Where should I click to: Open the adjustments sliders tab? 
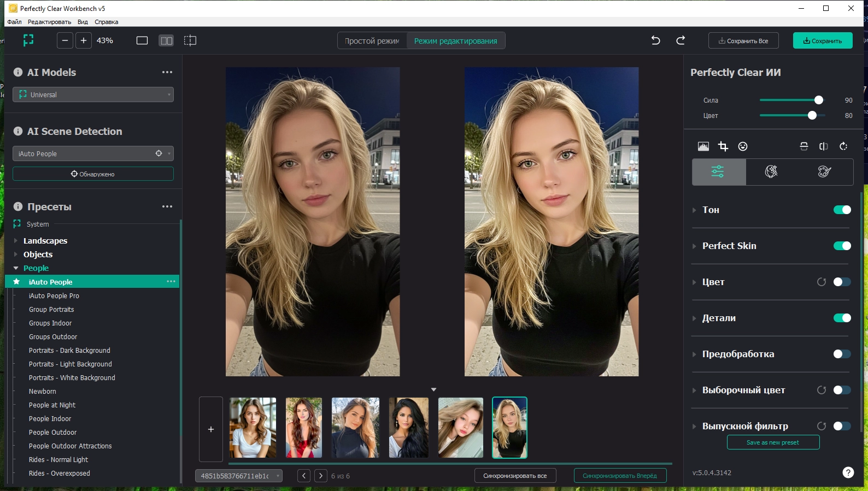point(718,172)
